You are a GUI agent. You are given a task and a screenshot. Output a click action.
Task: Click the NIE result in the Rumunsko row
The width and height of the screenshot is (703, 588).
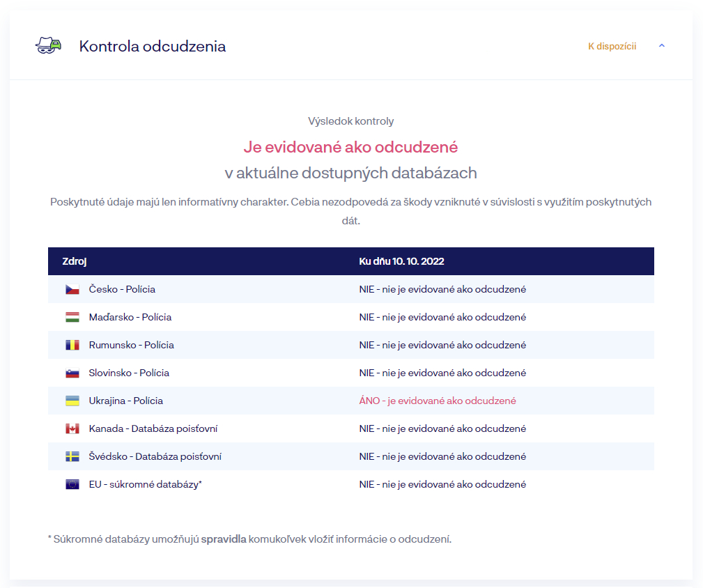pos(442,345)
